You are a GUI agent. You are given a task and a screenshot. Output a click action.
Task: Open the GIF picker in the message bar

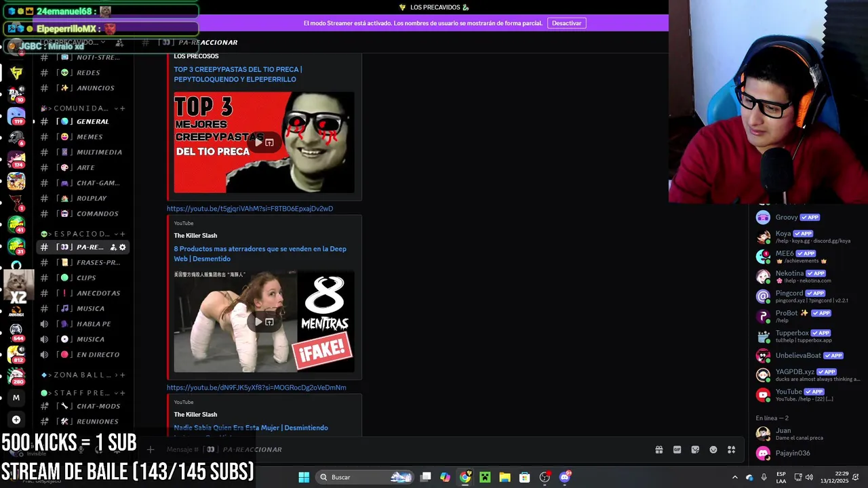(x=677, y=449)
